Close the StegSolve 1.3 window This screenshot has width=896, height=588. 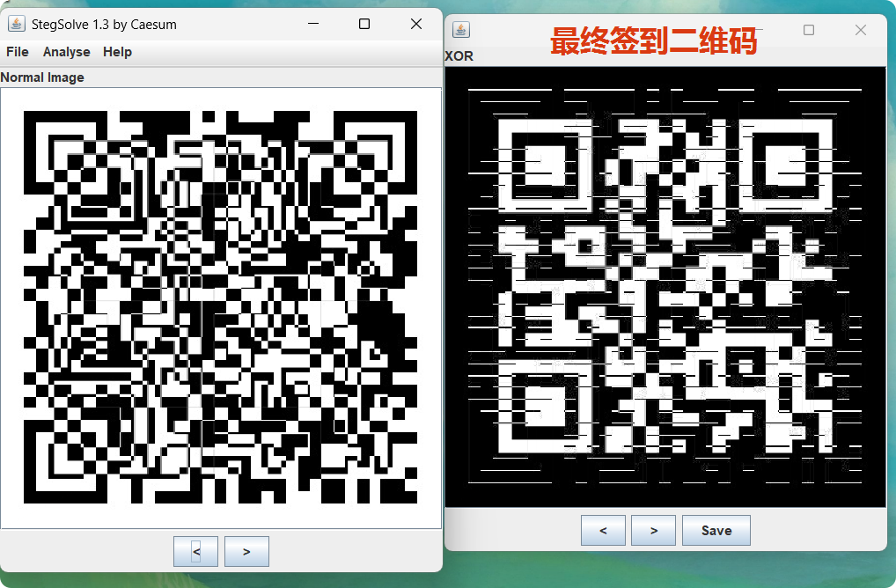point(416,24)
